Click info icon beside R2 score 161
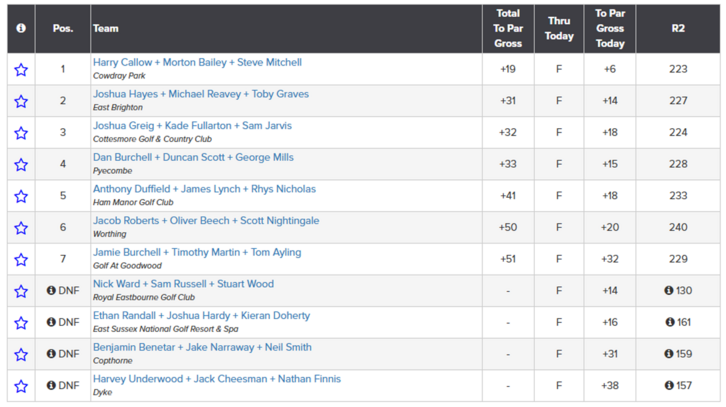 tap(670, 322)
